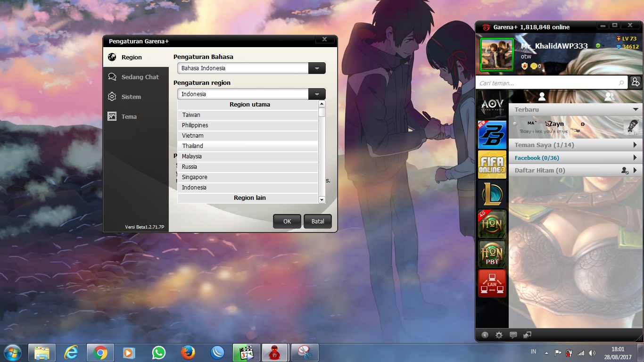This screenshot has height=362, width=644.
Task: Open the HoN PBT game tile
Action: coord(492,253)
